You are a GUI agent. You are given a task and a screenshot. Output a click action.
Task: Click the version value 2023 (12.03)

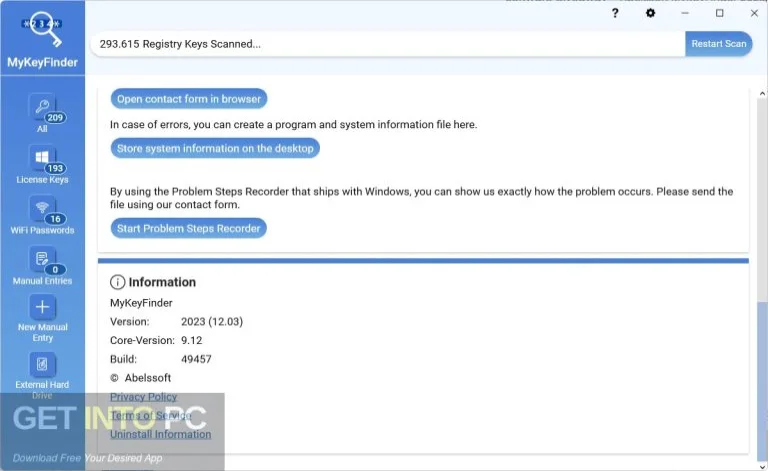[x=212, y=322]
